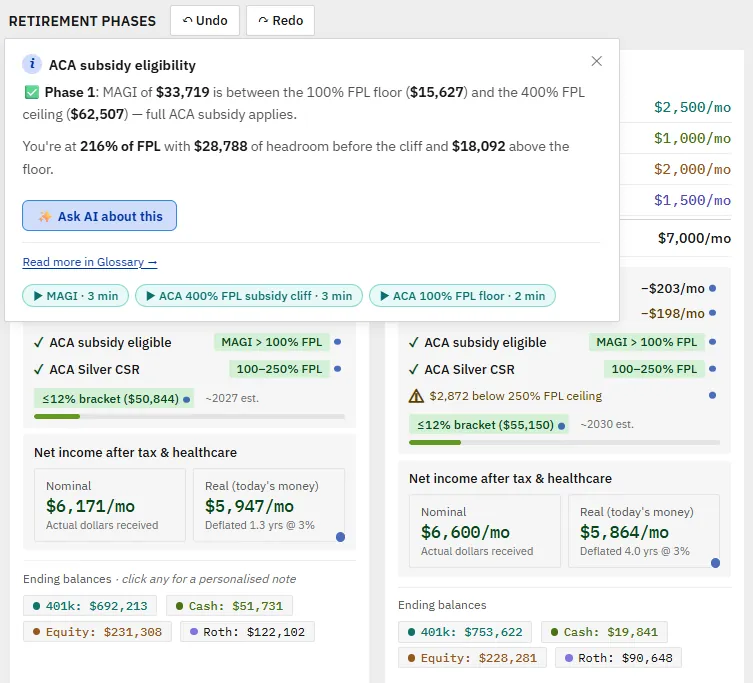The width and height of the screenshot is (753, 683).
Task: Click the right bracket progress bar under $55,150
Action: click(x=564, y=442)
